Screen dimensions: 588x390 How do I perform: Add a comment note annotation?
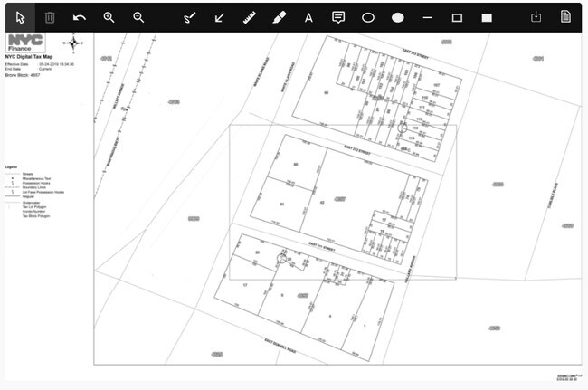tap(338, 17)
